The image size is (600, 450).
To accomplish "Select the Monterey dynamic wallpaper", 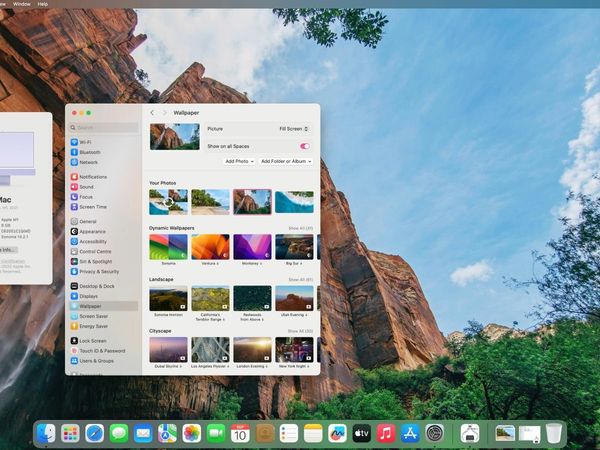I will coord(253,247).
